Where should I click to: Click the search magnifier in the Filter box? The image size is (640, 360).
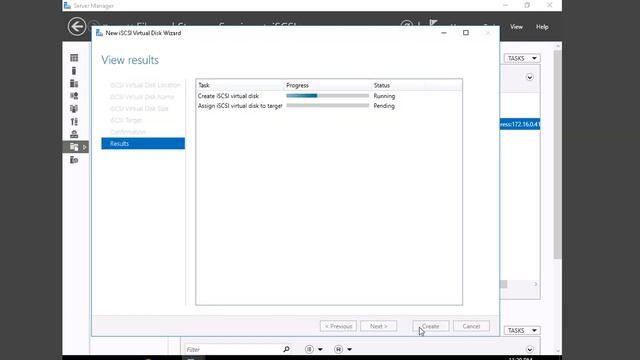point(287,349)
